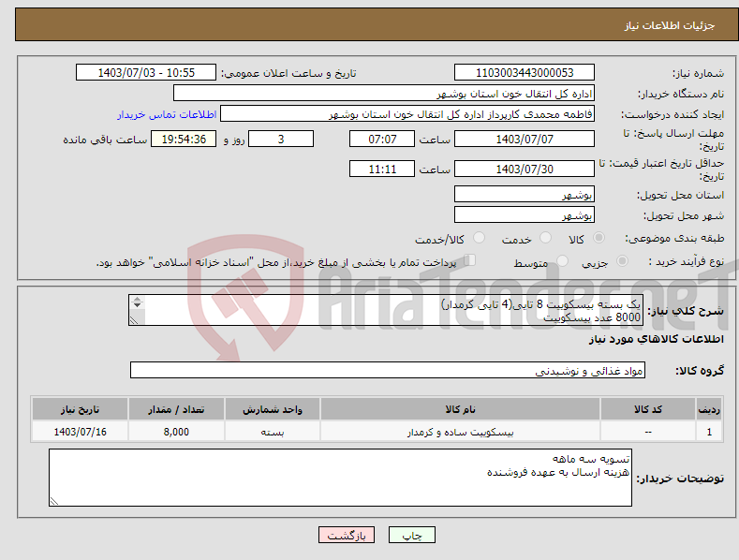Click the validity time field 11:11

[382, 169]
